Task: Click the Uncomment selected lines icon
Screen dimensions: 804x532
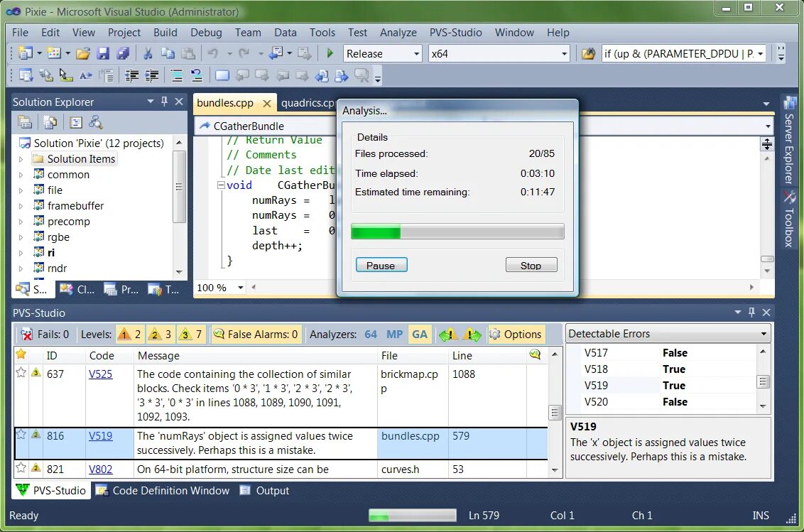Action: pos(197,76)
